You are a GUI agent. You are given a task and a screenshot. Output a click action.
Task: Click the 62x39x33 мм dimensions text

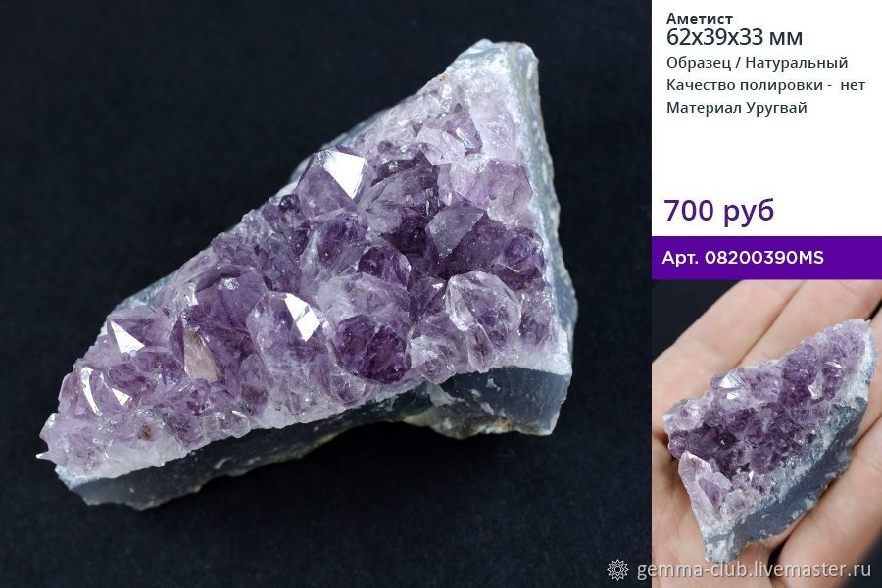tap(734, 37)
